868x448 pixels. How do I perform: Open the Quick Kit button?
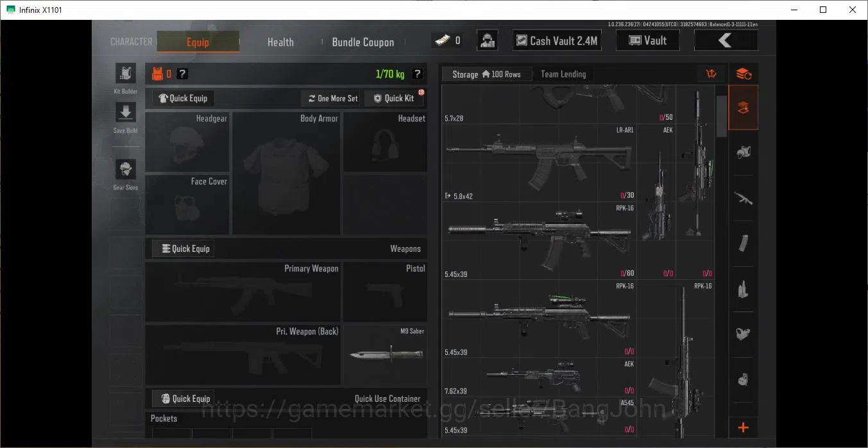[x=394, y=98]
